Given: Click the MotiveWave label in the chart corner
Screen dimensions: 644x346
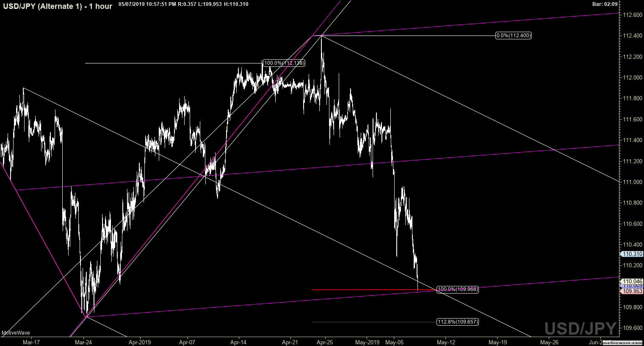Looking at the screenshot, I should coord(15,333).
